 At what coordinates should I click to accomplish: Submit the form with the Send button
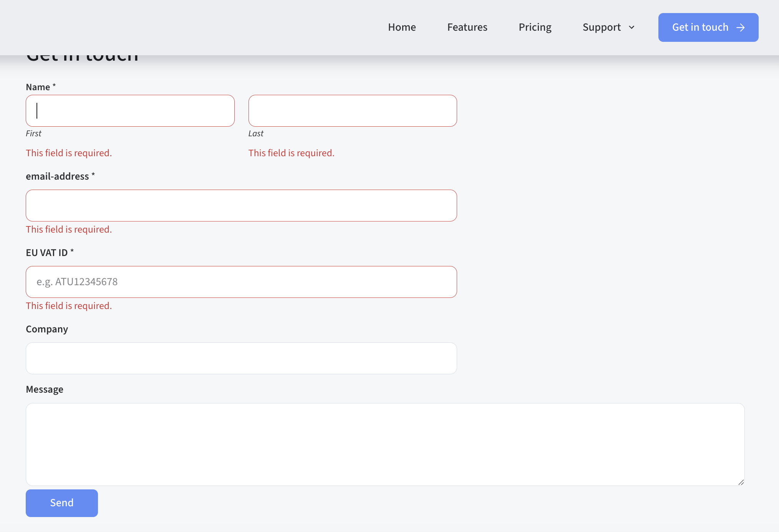tap(61, 503)
